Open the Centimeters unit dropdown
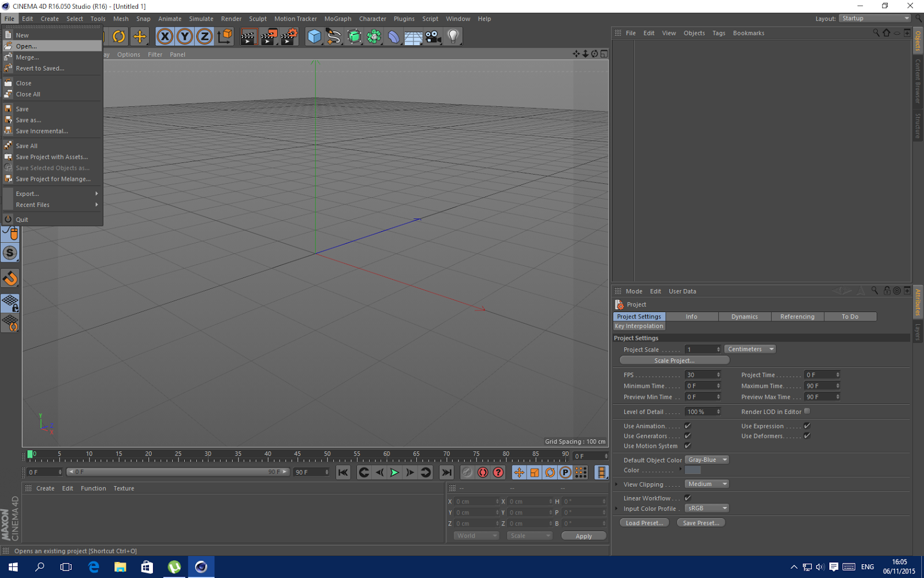 (x=750, y=349)
